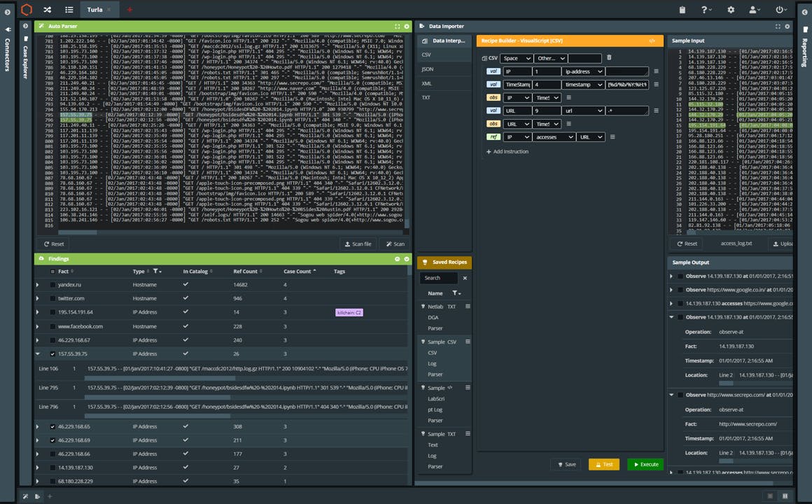Viewport: 812px width, 504px height.
Task: Open the clipboard icon in top-right toolbar
Action: (x=682, y=10)
